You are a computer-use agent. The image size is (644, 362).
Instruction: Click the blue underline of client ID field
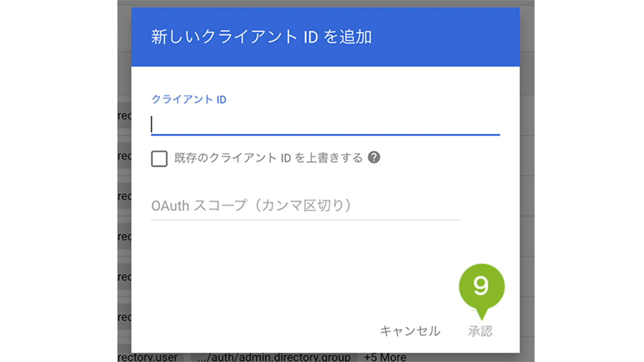pos(325,135)
